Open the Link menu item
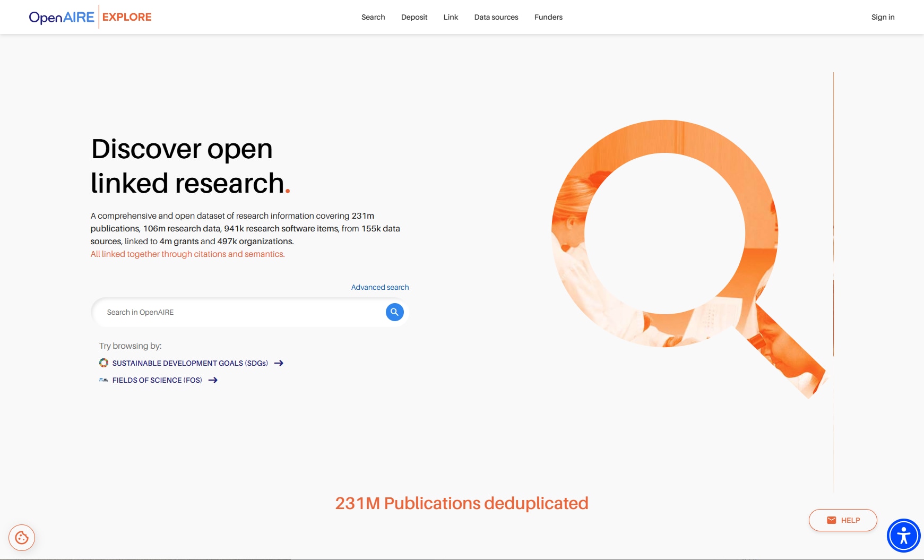Viewport: 924px width, 560px height. pyautogui.click(x=451, y=17)
